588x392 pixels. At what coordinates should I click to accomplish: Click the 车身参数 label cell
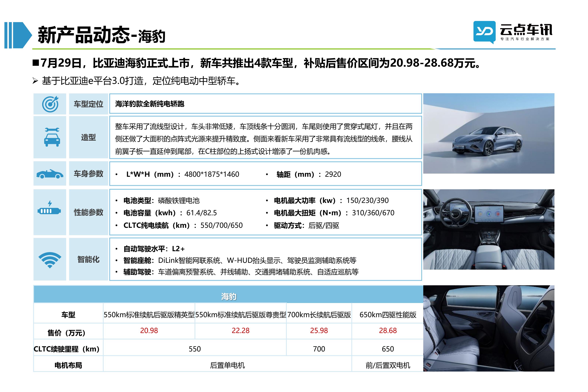tap(88, 173)
